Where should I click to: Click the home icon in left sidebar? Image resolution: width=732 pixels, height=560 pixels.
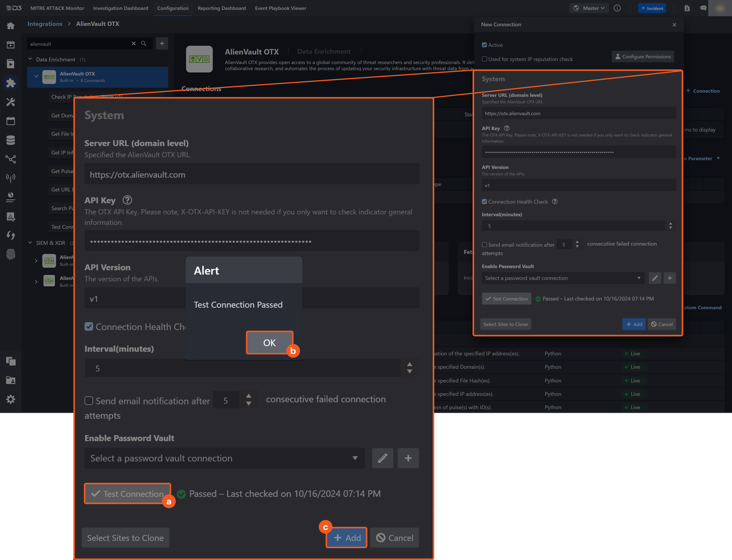click(11, 26)
